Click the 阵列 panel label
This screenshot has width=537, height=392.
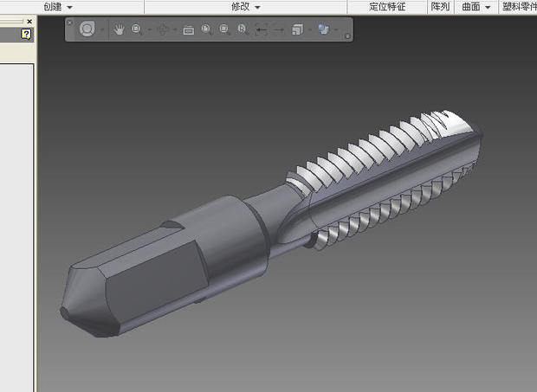coord(440,7)
